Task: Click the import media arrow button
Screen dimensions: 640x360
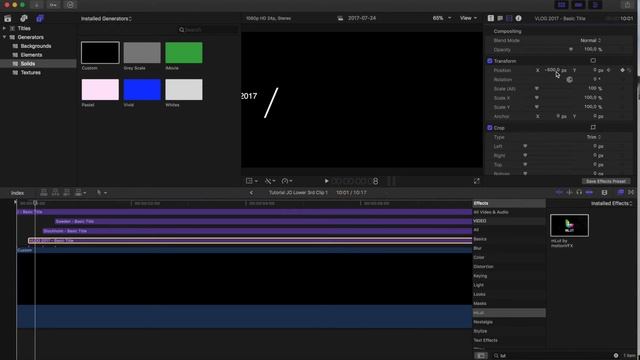Action: [37, 5]
